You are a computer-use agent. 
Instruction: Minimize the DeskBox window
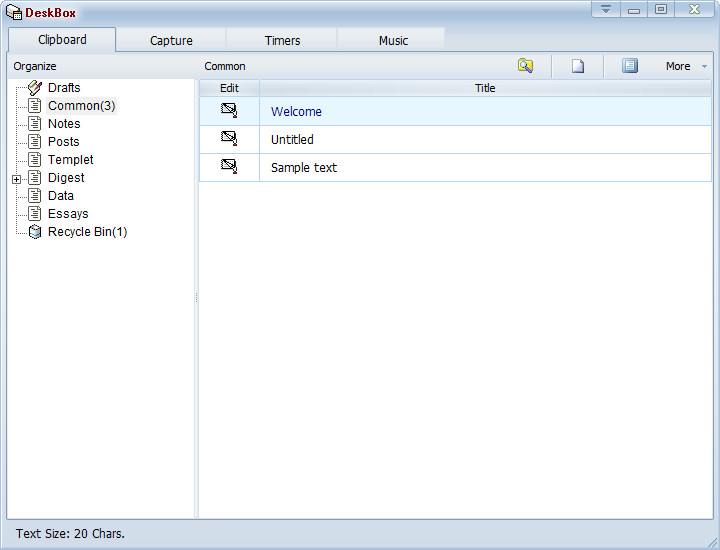pos(634,9)
